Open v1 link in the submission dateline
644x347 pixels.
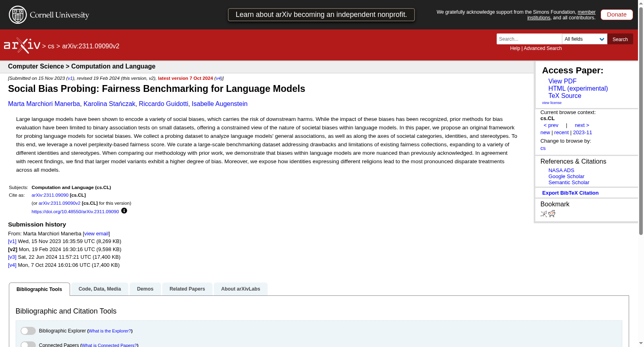click(70, 78)
